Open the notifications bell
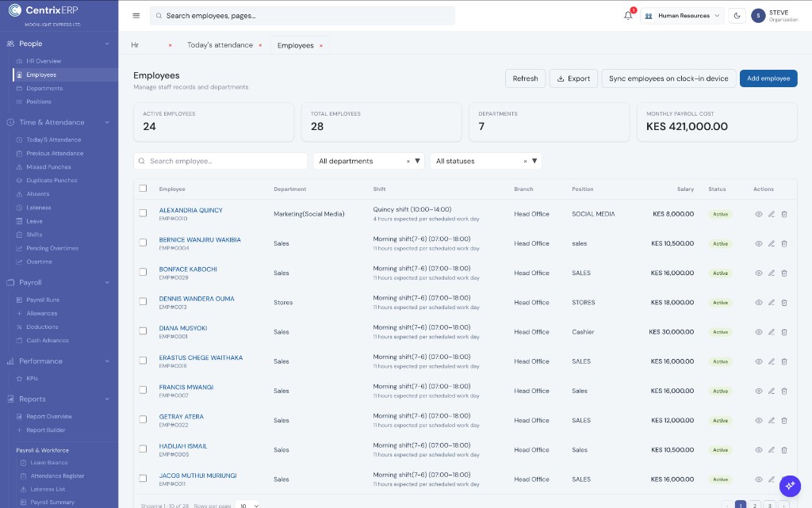 [x=628, y=16]
